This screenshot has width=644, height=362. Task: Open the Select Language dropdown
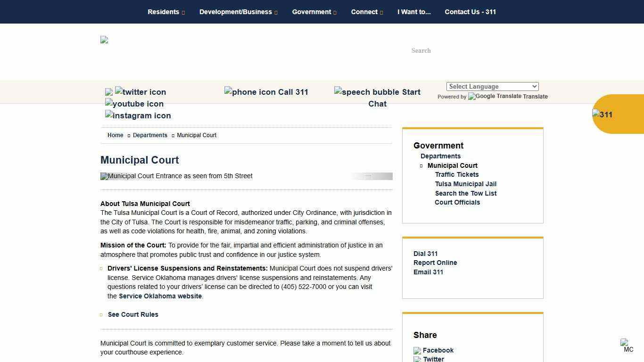click(x=492, y=86)
